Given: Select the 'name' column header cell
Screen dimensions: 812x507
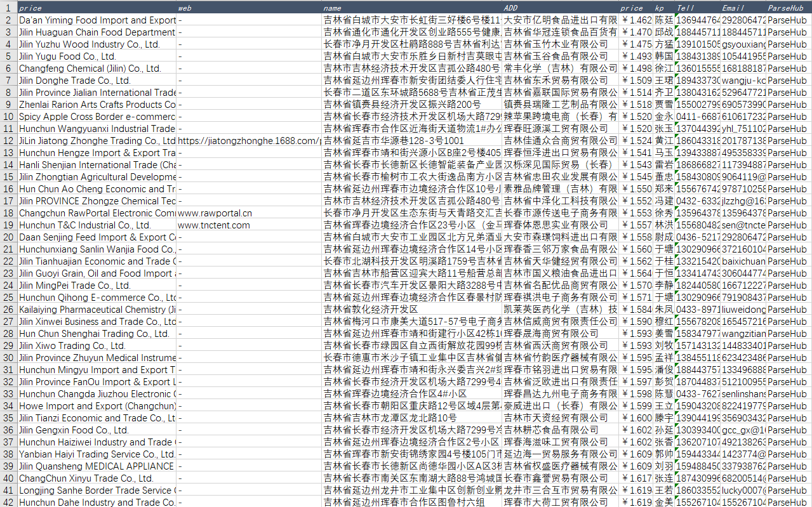Looking at the screenshot, I should pyautogui.click(x=412, y=8).
